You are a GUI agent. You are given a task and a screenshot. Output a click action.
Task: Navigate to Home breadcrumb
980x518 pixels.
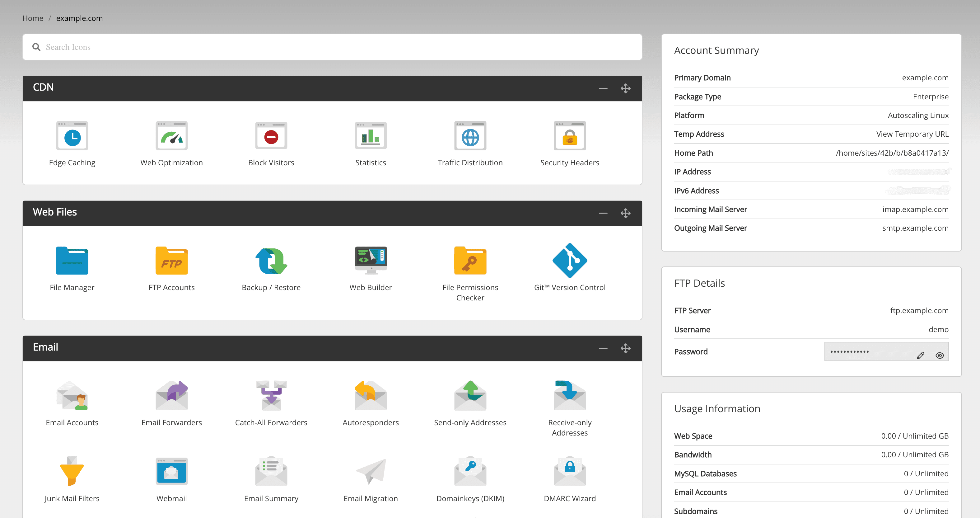point(33,18)
